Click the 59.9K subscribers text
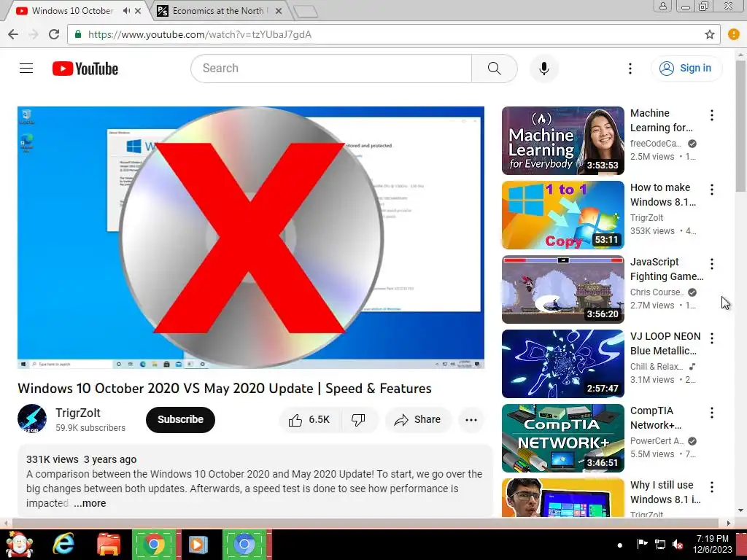Screen dimensions: 747x560 90,428
